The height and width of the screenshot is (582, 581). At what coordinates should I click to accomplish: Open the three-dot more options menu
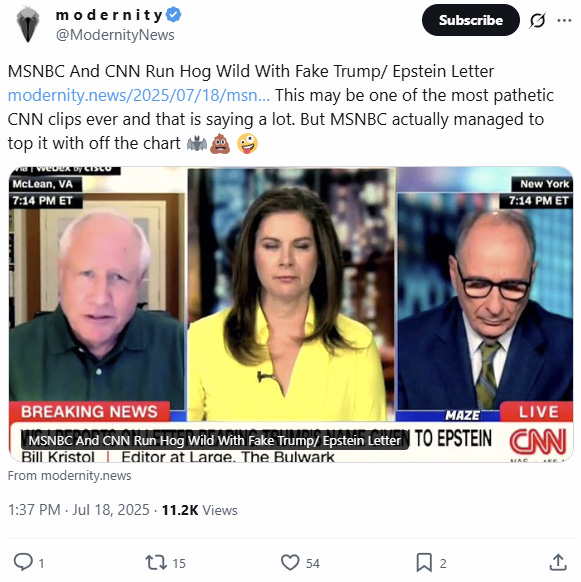tap(564, 20)
